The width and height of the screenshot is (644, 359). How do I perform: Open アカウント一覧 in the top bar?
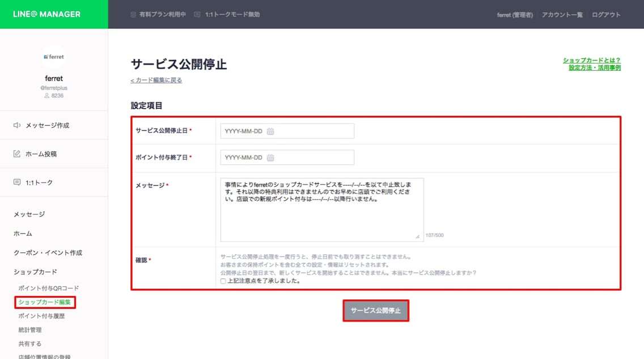(562, 15)
